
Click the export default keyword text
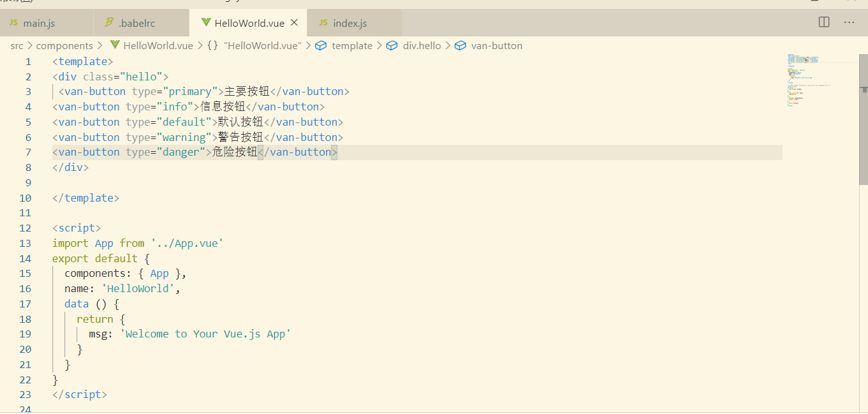tap(95, 259)
